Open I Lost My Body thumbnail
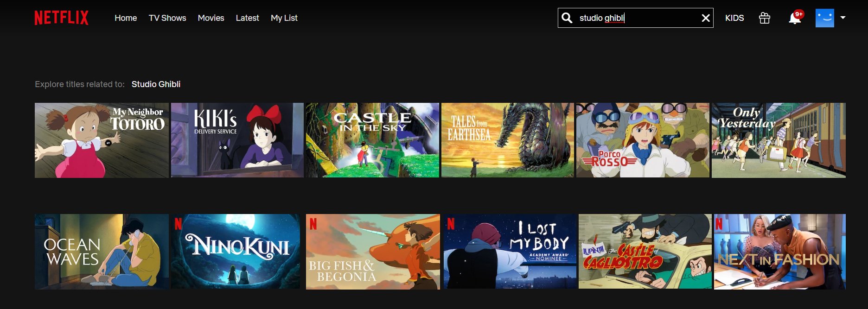Image resolution: width=868 pixels, height=309 pixels. [510, 252]
